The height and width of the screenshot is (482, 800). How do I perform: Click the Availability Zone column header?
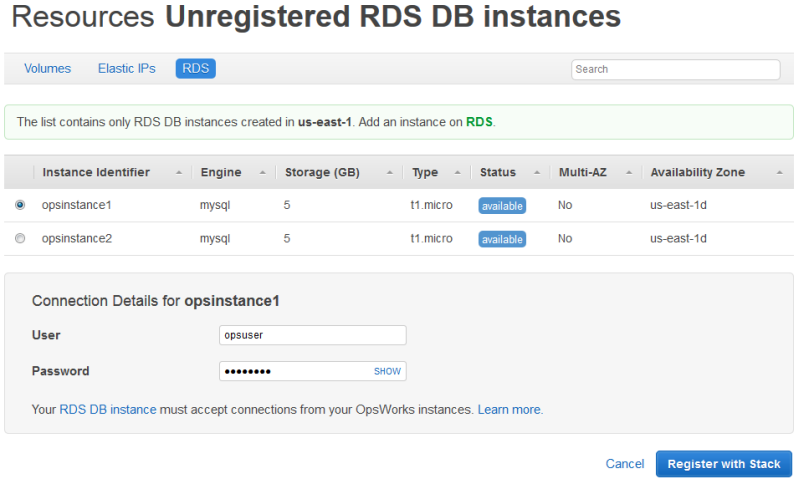pyautogui.click(x=697, y=172)
